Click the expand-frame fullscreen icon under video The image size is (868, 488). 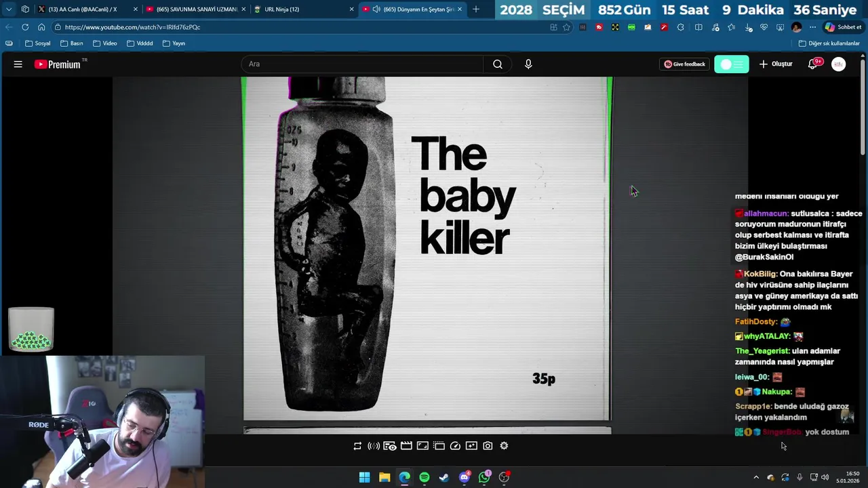422,446
